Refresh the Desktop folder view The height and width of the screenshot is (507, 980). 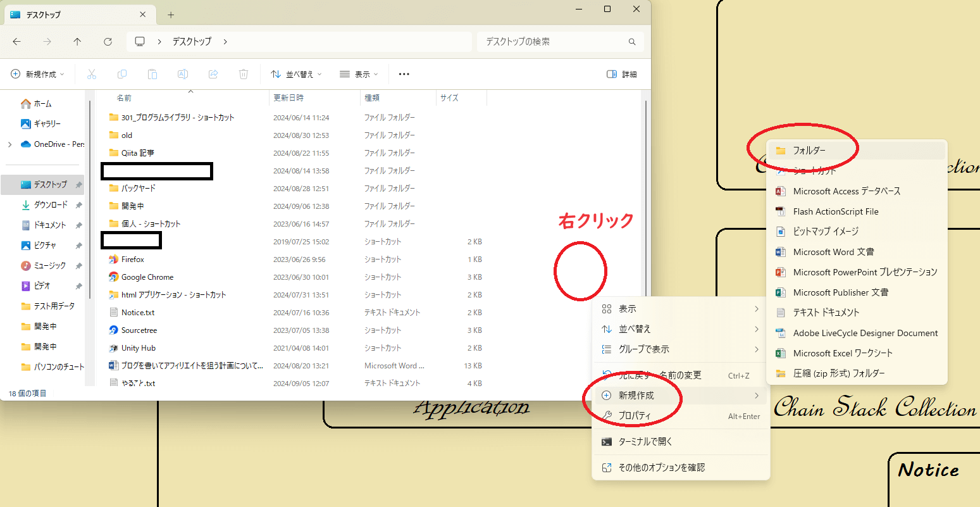108,42
